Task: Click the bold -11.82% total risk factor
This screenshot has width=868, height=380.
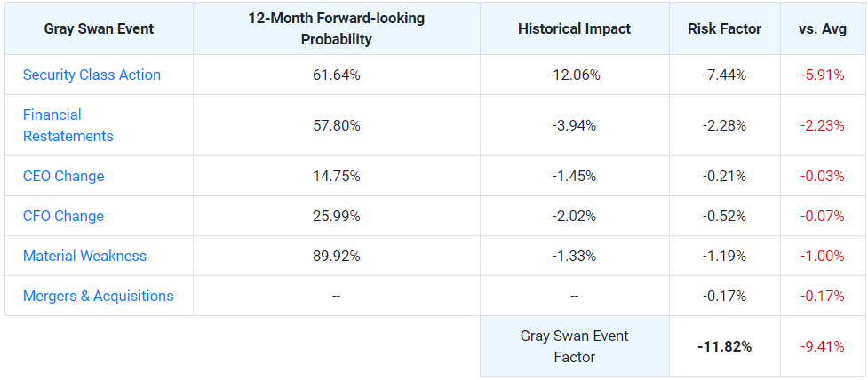Action: [x=725, y=347]
